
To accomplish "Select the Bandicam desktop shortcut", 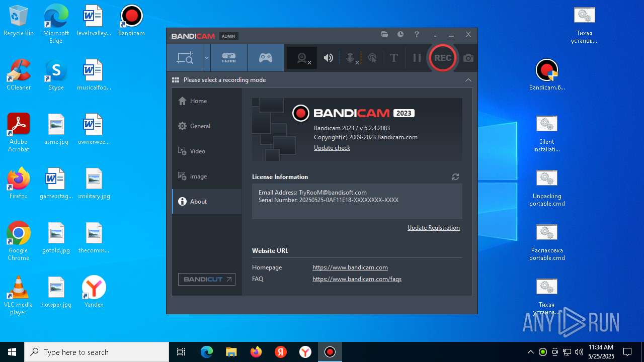I will (x=131, y=21).
